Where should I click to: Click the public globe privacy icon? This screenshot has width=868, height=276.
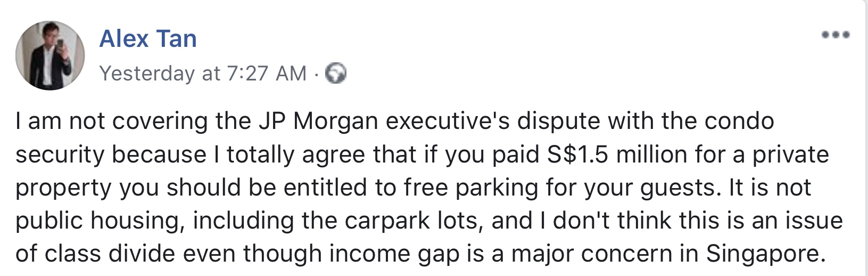[336, 74]
